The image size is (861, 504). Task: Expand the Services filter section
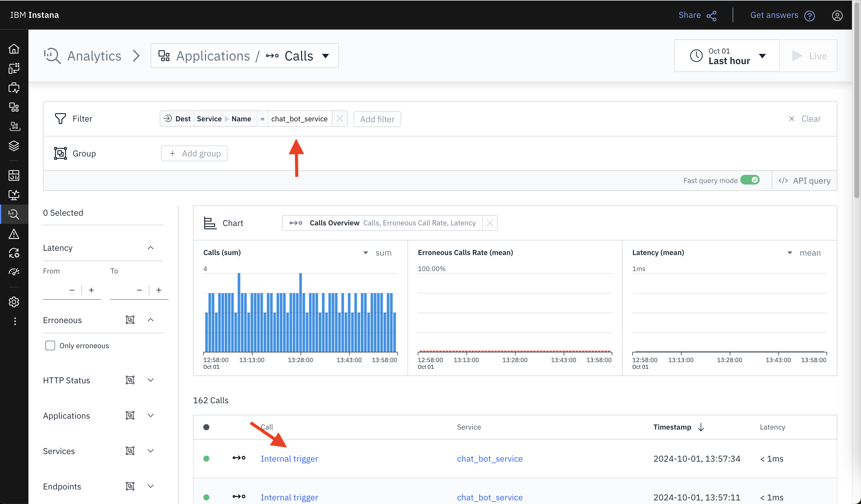pos(151,451)
